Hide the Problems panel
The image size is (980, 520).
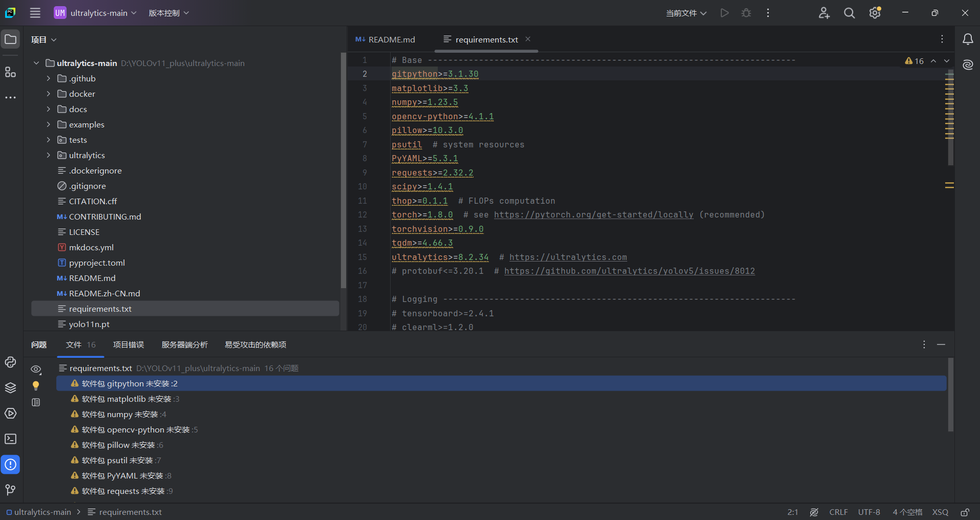click(x=941, y=345)
